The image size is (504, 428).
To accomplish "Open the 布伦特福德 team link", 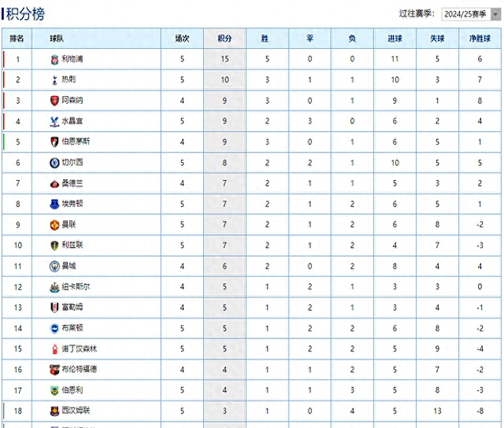I will (x=80, y=369).
